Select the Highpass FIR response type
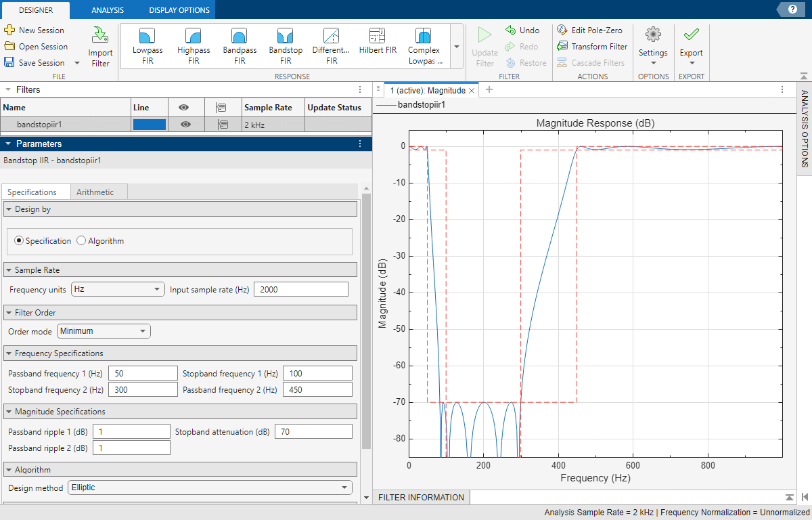Image resolution: width=812 pixels, height=520 pixels. pos(193,45)
